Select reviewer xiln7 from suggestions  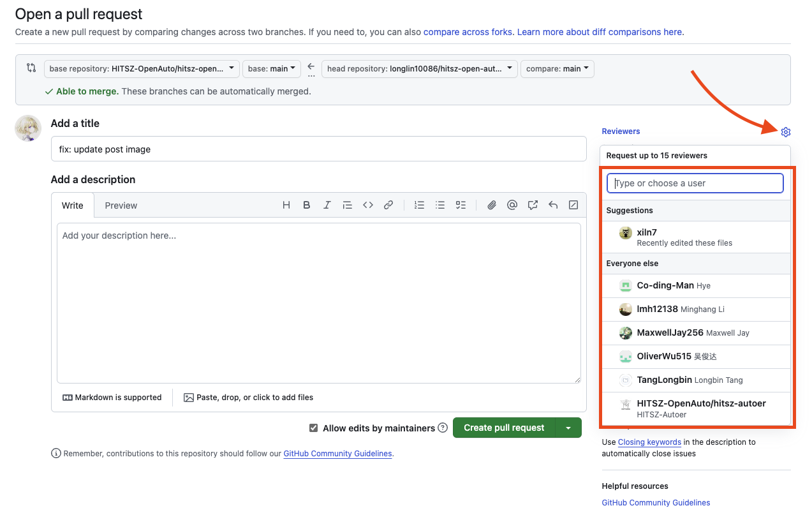click(x=697, y=237)
